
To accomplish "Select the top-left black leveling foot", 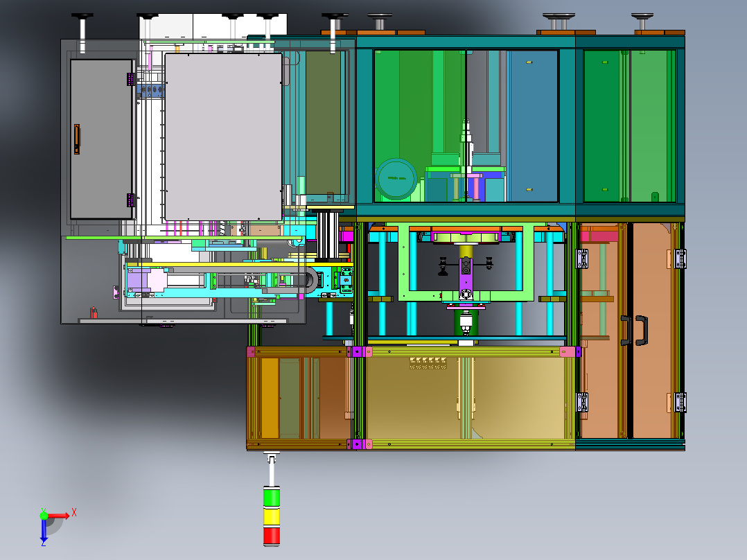I will coord(82,33).
